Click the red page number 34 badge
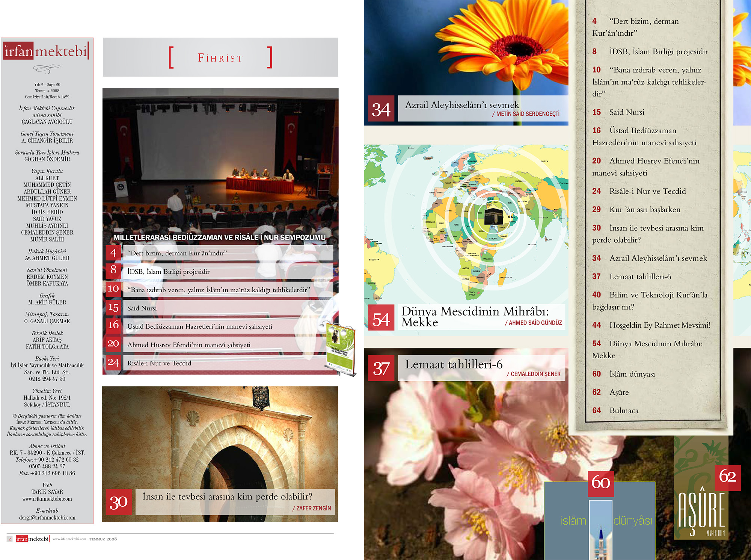The width and height of the screenshot is (751, 560). 381,109
